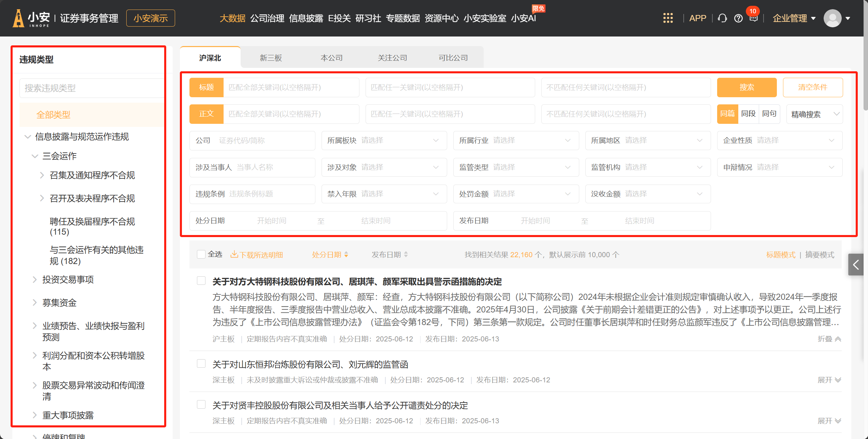
Task: Open 信息披露 menu
Action: pos(306,18)
